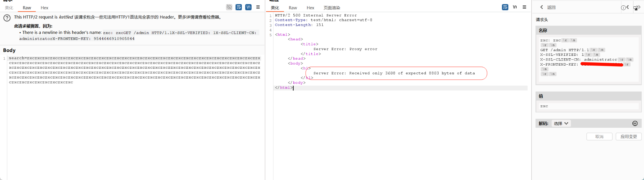Select the request Raw tab
This screenshot has width=644, height=180.
pyautogui.click(x=27, y=8)
